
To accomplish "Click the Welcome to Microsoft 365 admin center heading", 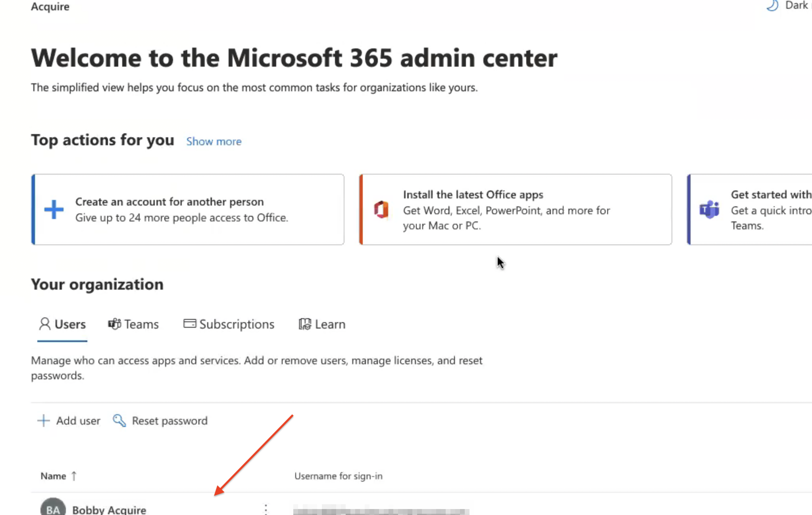I will [x=294, y=58].
